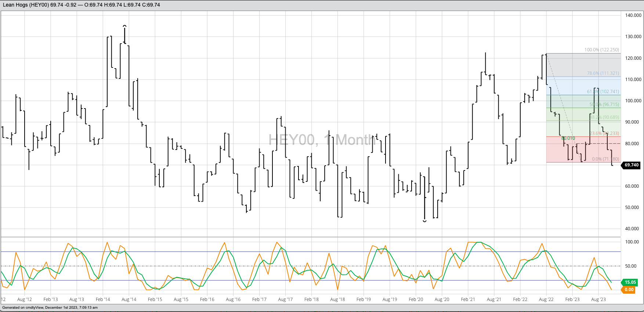
Task: Click the Aug '20 date on time axis
Action: coord(442,300)
